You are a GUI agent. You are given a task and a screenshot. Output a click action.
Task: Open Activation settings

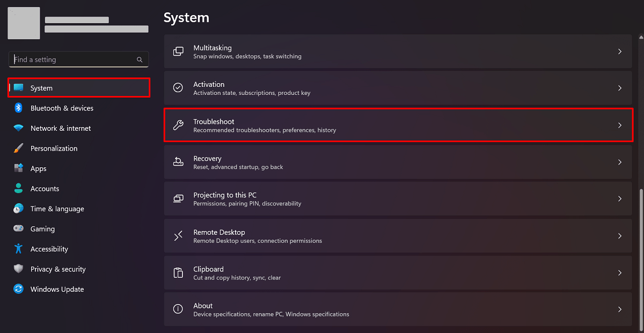(397, 88)
